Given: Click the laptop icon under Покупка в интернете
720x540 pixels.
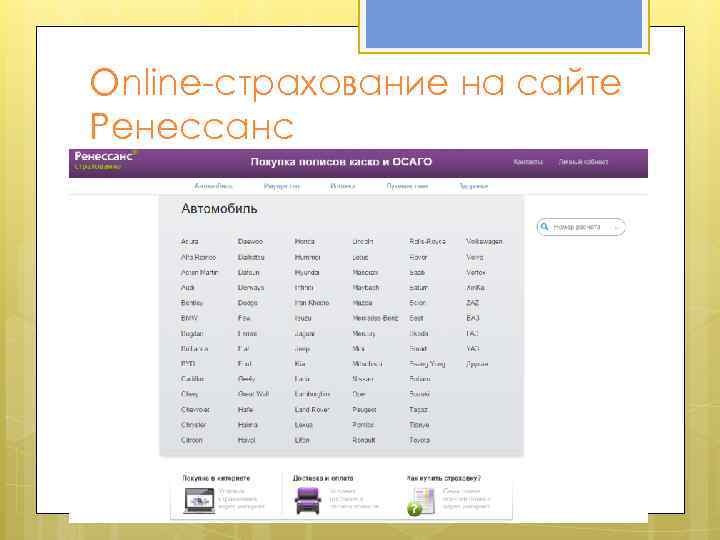Looking at the screenshot, I should point(199,501).
